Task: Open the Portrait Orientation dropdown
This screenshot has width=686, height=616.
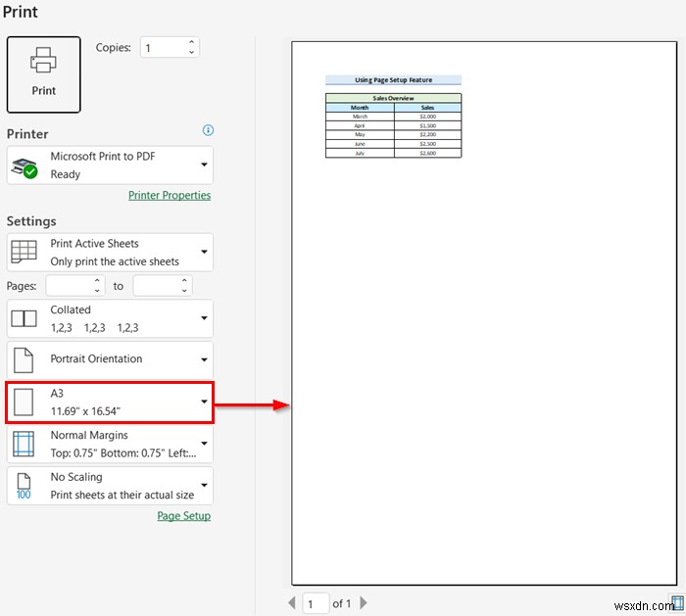Action: (110, 359)
